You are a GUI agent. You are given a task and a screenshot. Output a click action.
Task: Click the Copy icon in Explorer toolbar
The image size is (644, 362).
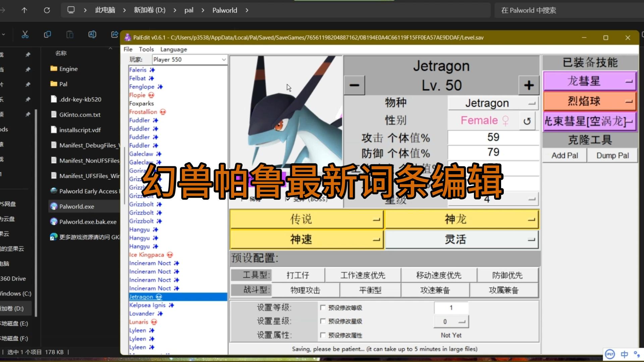(48, 35)
